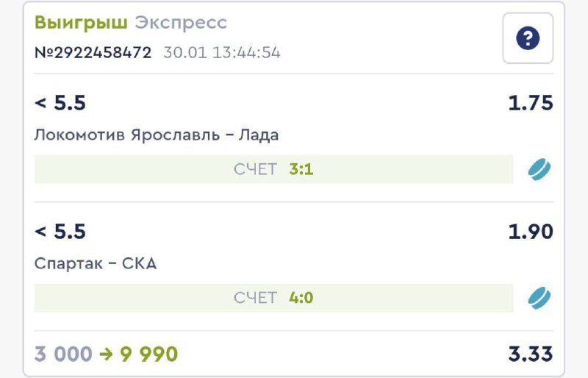Open the Локомотив Ярославль – Лада match
Screen dimensions: 588x378
[x=157, y=135]
